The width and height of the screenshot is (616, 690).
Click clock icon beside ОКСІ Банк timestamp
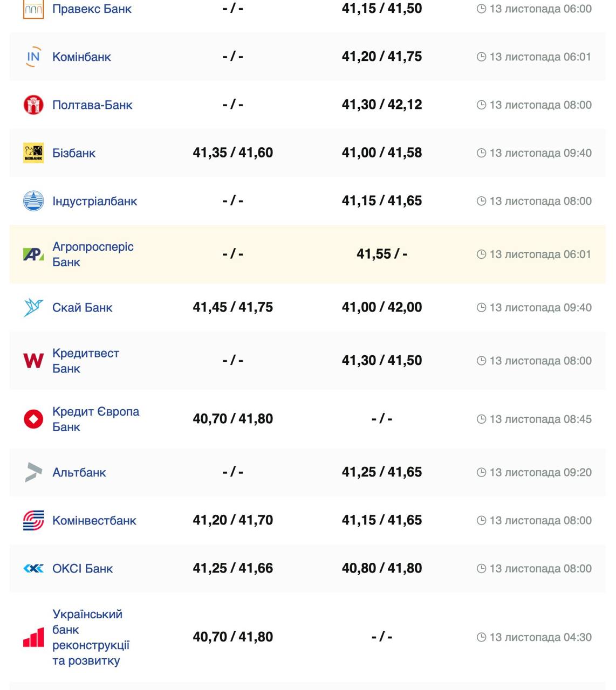coord(482,568)
